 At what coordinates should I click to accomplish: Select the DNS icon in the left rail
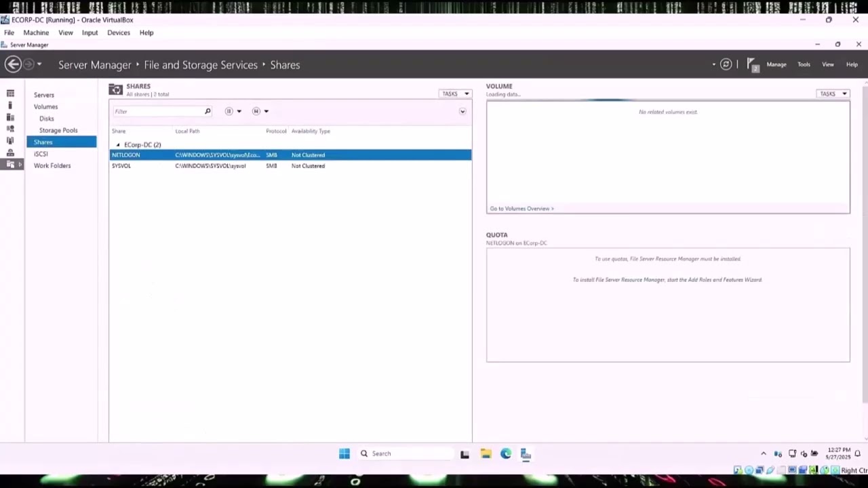[10, 140]
